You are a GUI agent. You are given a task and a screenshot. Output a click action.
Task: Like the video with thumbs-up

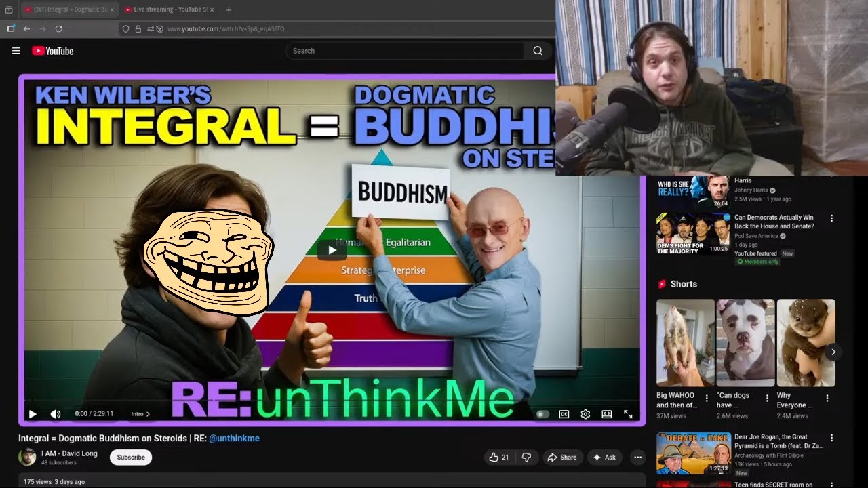click(x=499, y=457)
